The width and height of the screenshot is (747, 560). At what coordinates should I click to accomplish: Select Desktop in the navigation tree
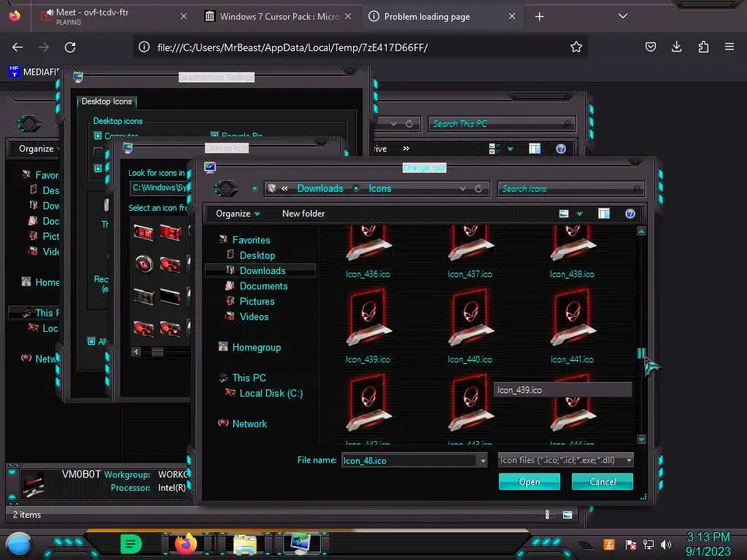pyautogui.click(x=258, y=255)
